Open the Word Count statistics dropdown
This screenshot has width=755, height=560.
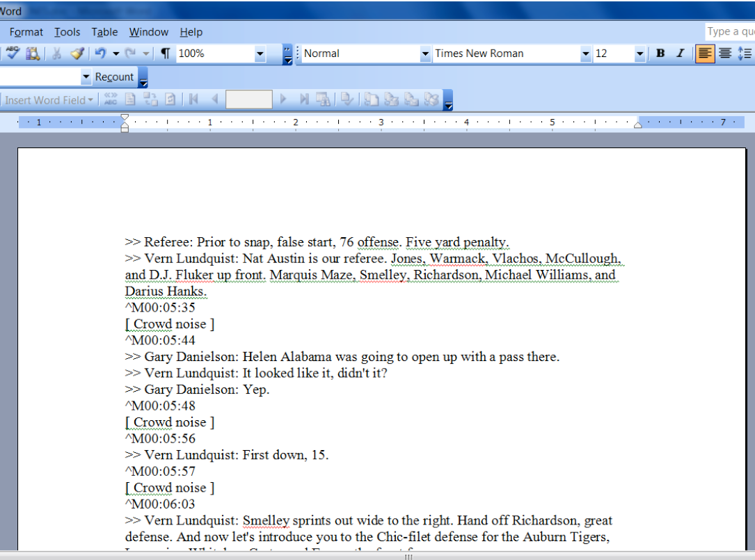pos(86,77)
